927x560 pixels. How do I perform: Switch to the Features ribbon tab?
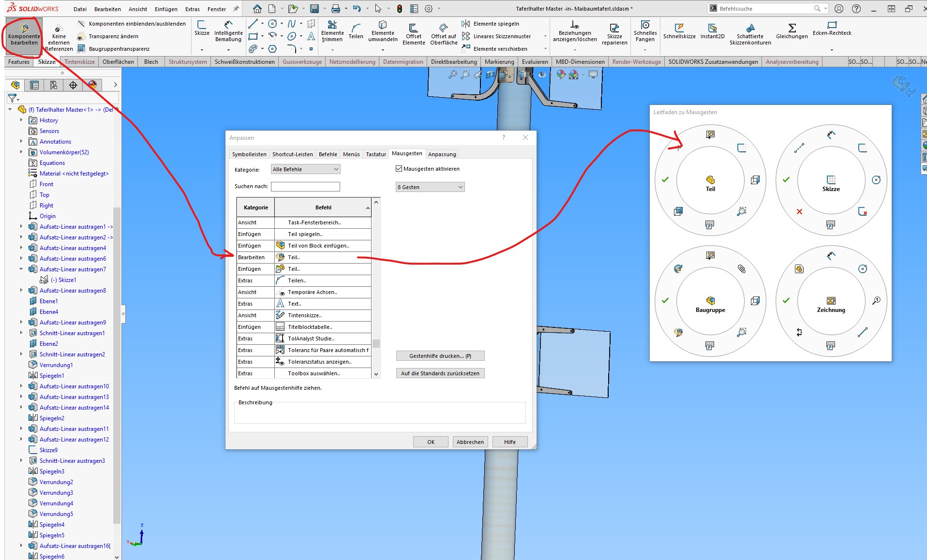[x=19, y=62]
